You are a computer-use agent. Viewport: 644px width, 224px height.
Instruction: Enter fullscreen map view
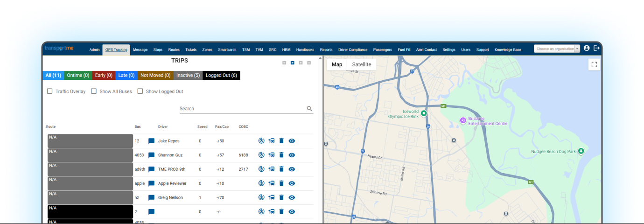pos(594,65)
